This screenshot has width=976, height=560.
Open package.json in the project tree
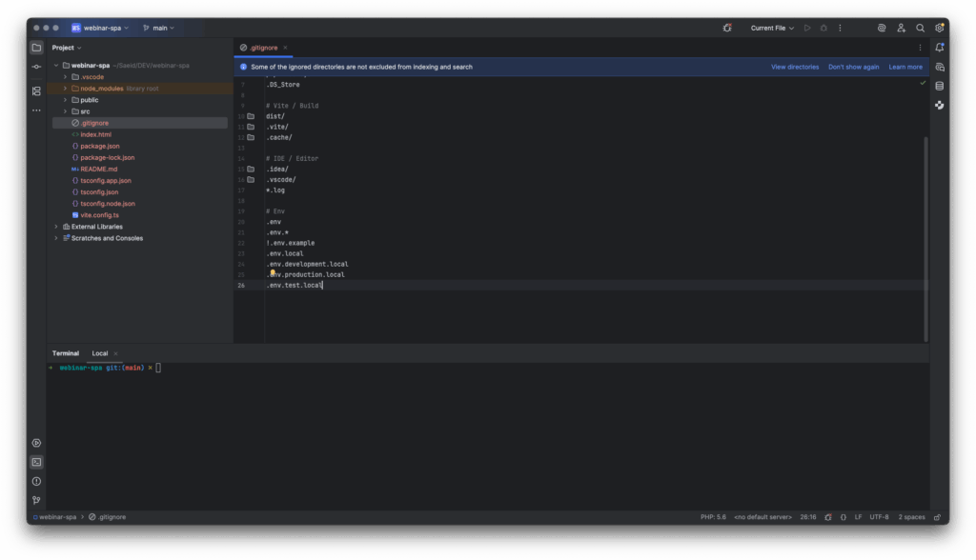[x=99, y=146]
